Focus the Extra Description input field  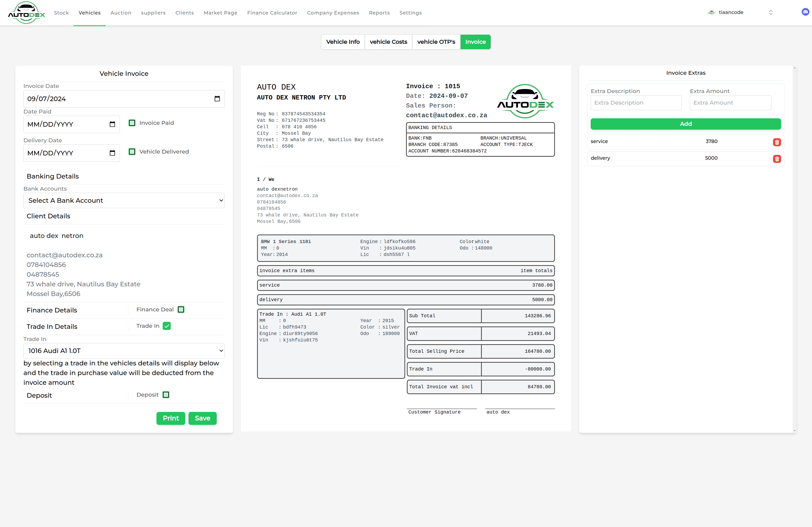(x=636, y=103)
